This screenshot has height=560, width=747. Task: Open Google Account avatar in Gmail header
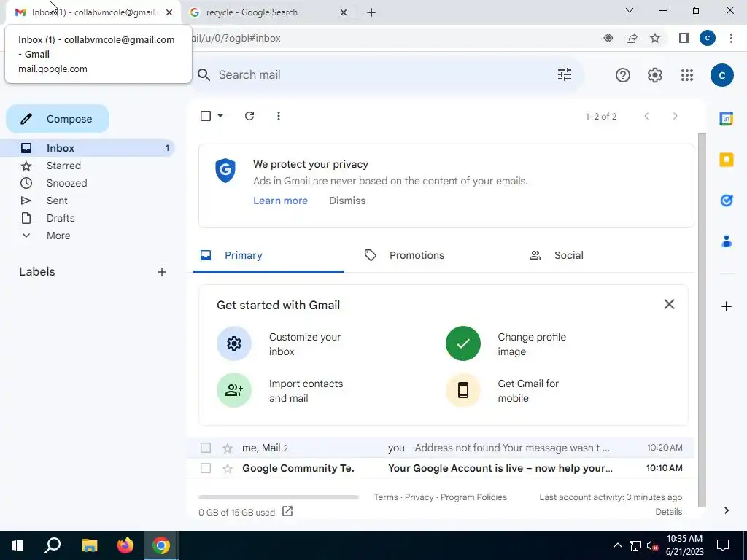point(721,75)
